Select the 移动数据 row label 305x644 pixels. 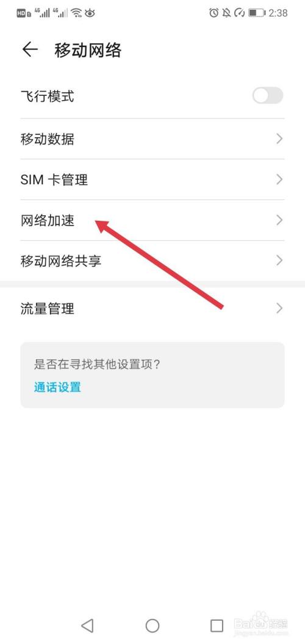[x=47, y=139]
